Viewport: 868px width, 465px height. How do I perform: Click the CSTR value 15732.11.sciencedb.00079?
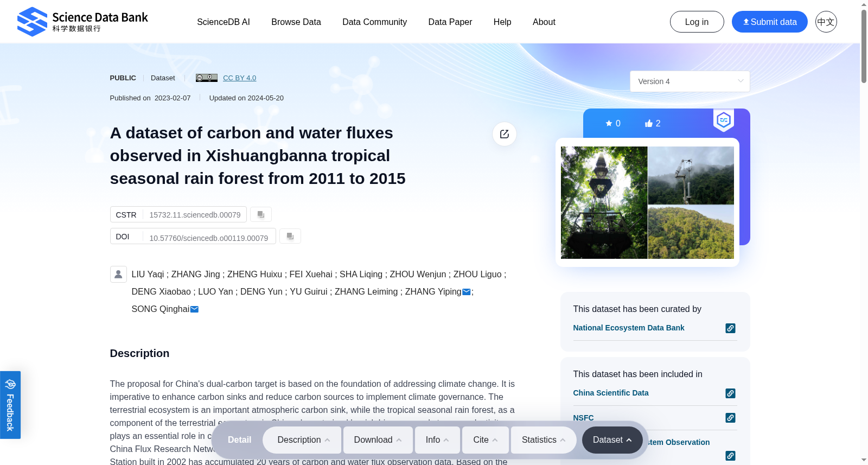click(x=195, y=215)
